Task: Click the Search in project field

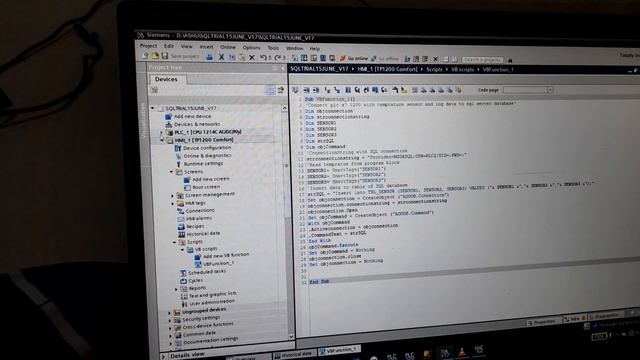Action: pos(483,60)
